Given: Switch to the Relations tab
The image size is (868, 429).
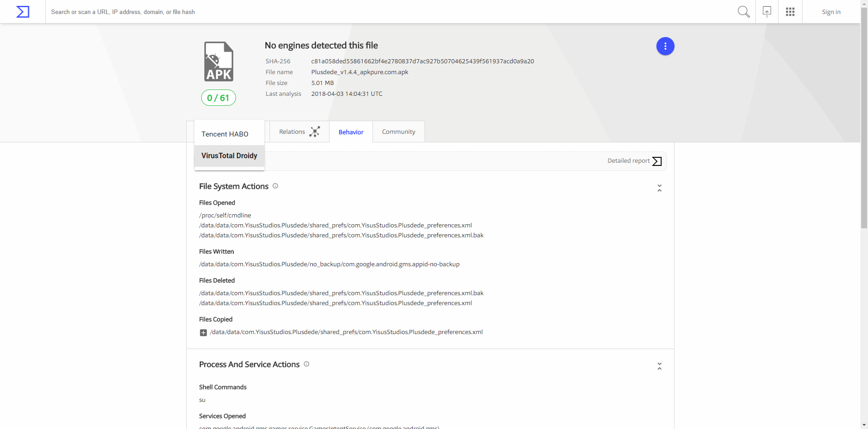Looking at the screenshot, I should pos(299,132).
